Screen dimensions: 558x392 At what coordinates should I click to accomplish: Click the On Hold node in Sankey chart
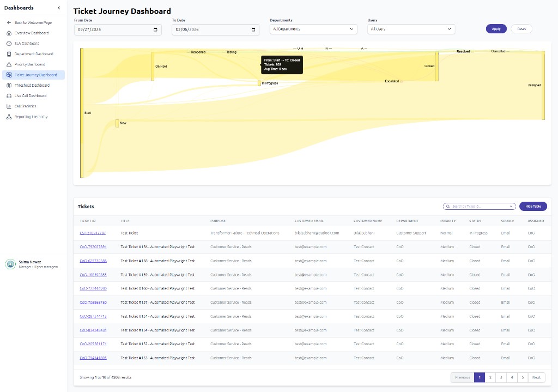pos(153,67)
